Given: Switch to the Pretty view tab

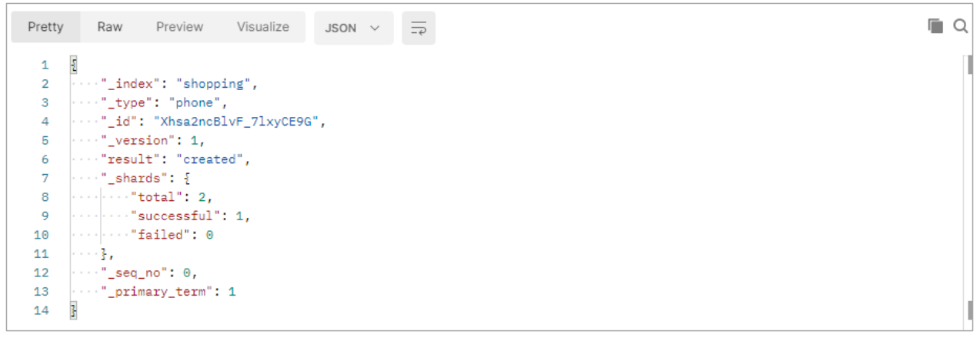Looking at the screenshot, I should [x=45, y=27].
